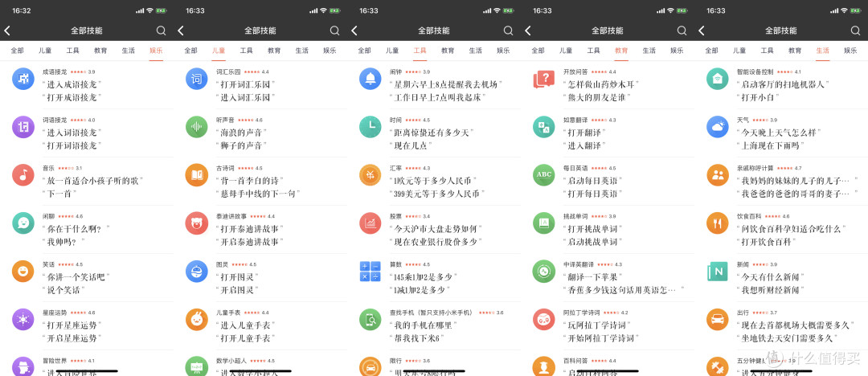Tap the 词汇乐园 icon
Screen dimensions: 868x376
[197, 78]
